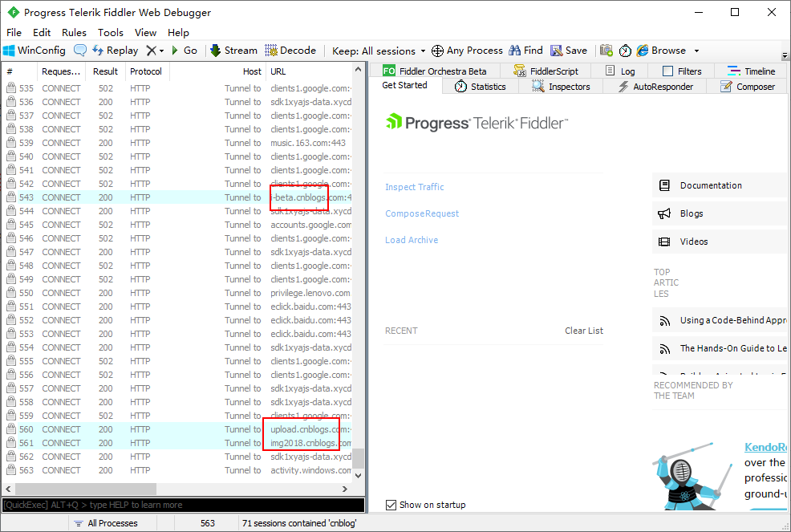Click the QuickExec command input box

pyautogui.click(x=183, y=505)
